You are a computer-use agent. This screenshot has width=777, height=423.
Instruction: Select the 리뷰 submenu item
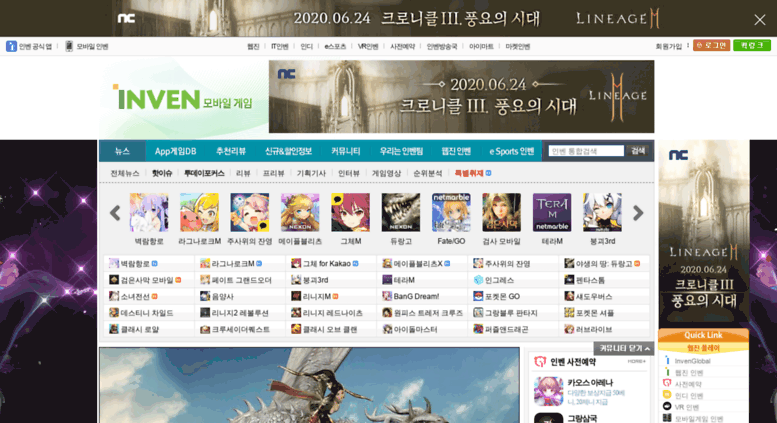pyautogui.click(x=243, y=173)
